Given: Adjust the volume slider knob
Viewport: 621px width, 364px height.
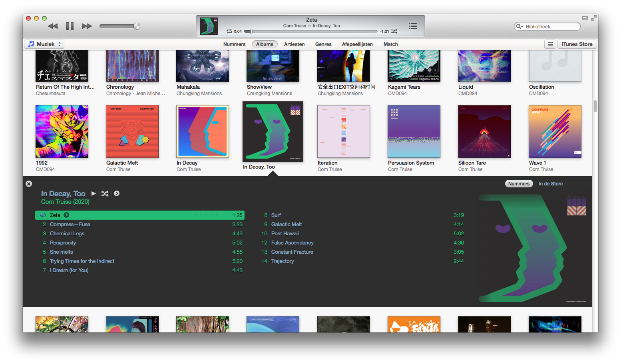Looking at the screenshot, I should pos(137,26).
